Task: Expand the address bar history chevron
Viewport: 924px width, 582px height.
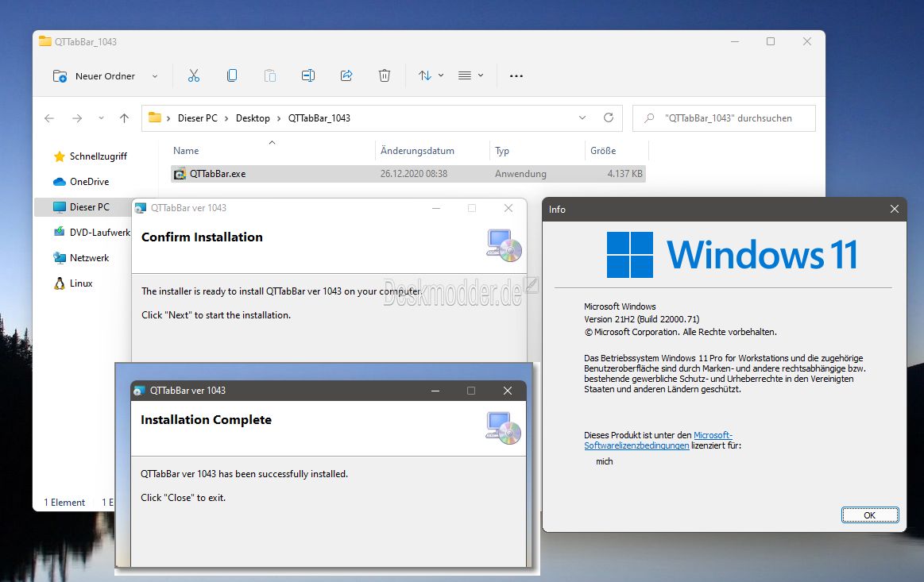Action: click(x=582, y=118)
